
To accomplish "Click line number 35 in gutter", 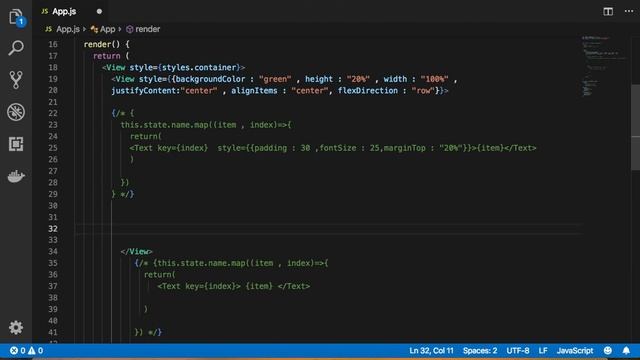I will [53, 263].
